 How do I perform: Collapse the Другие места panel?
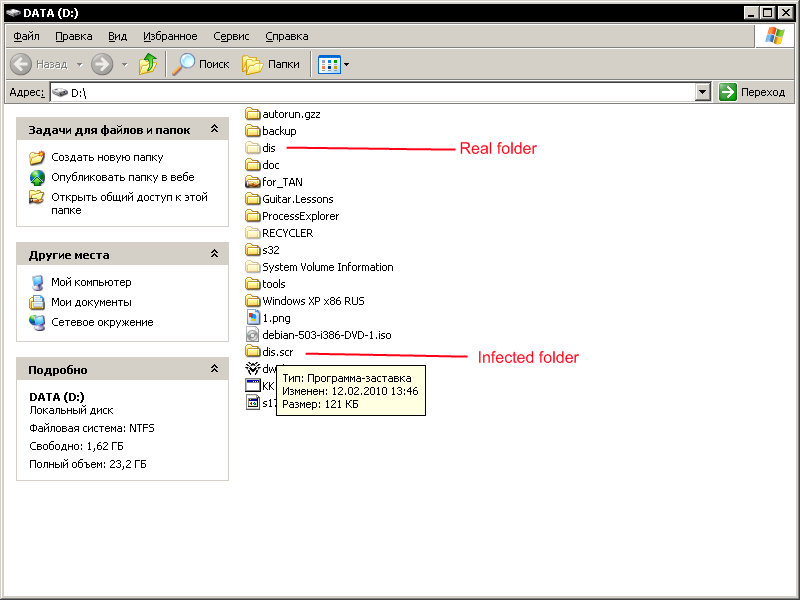tap(215, 254)
